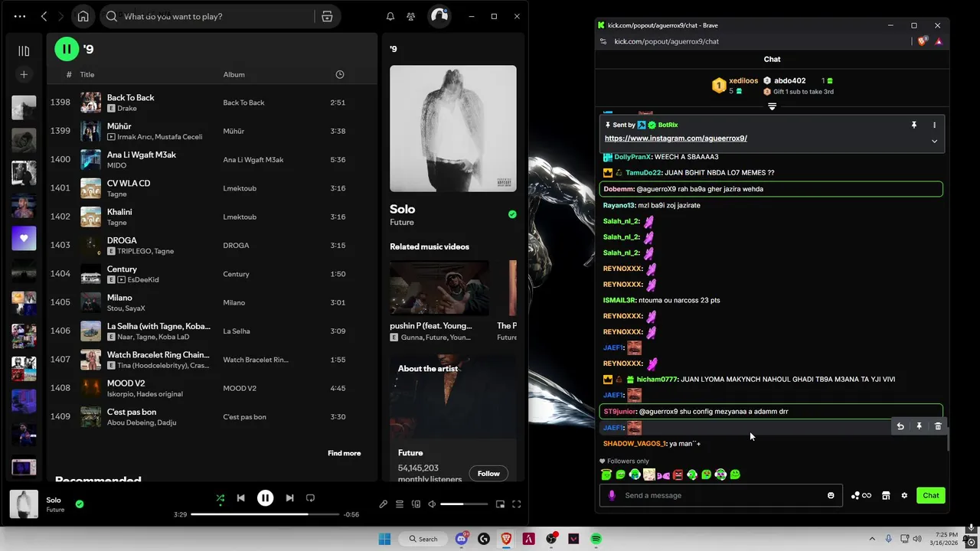This screenshot has width=980, height=551.
Task: Click the green pause button beside '9 title
Action: click(x=67, y=49)
